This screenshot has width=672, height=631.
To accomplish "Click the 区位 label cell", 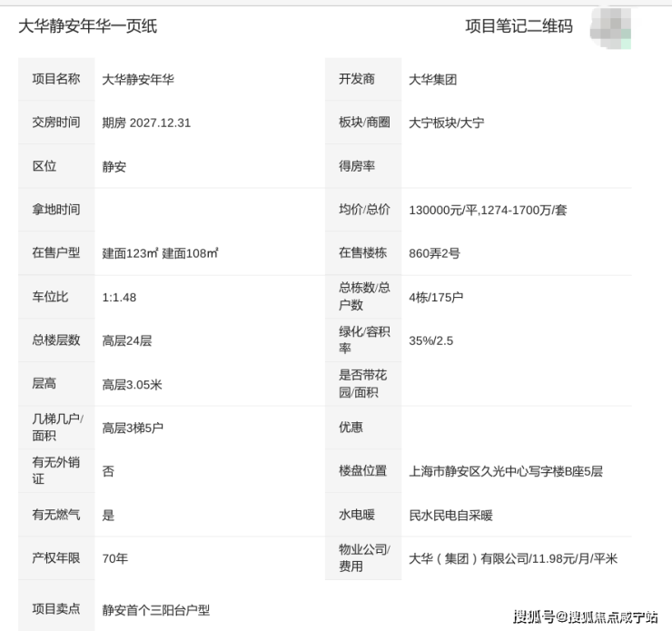I will [x=56, y=166].
